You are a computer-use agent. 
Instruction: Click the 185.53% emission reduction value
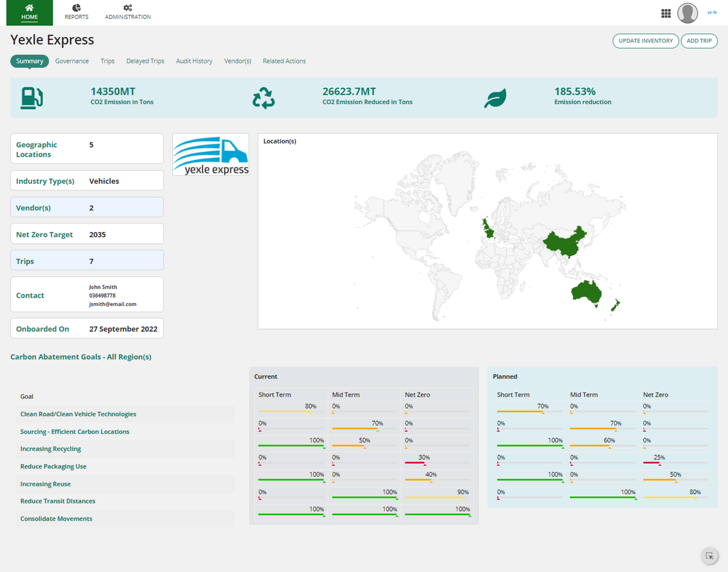point(575,91)
